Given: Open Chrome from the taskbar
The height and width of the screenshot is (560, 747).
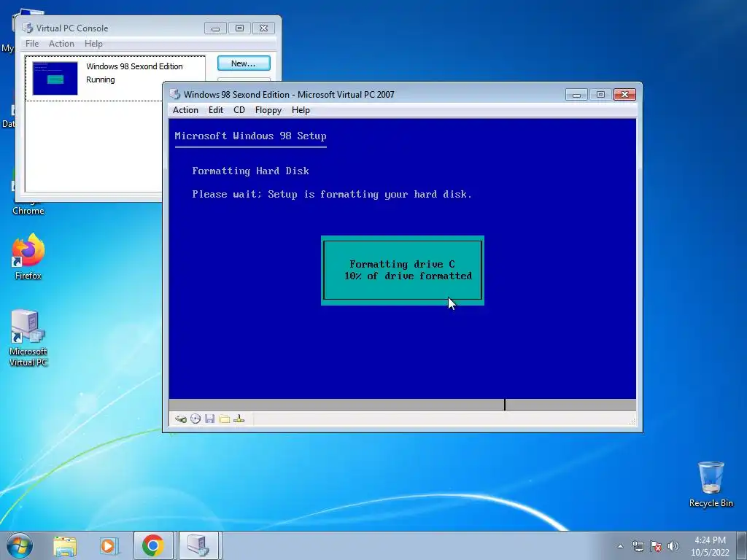Looking at the screenshot, I should point(153,545).
